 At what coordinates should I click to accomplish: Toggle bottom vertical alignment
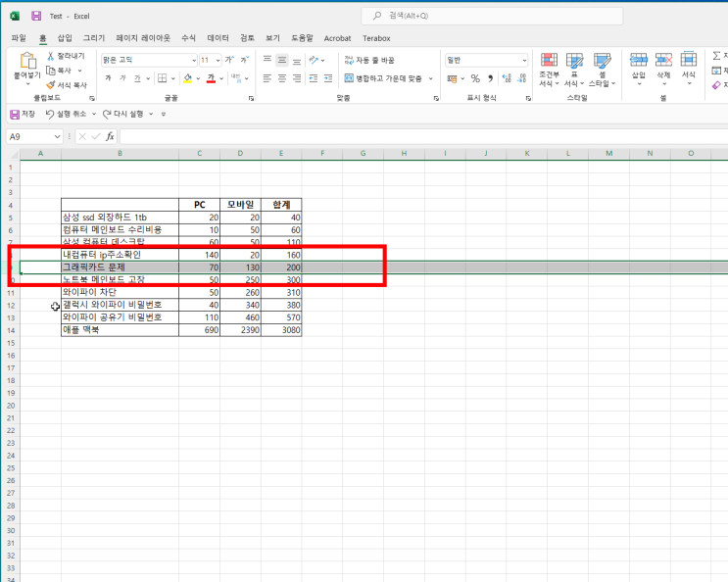pos(297,60)
